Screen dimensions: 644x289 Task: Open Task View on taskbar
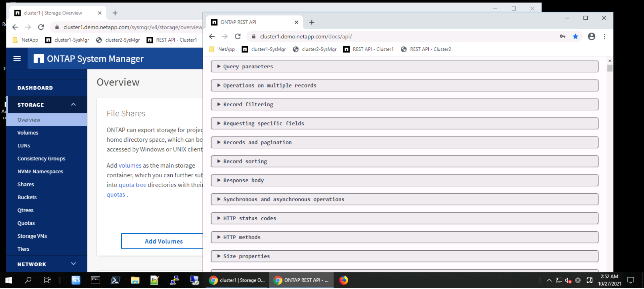click(47, 280)
